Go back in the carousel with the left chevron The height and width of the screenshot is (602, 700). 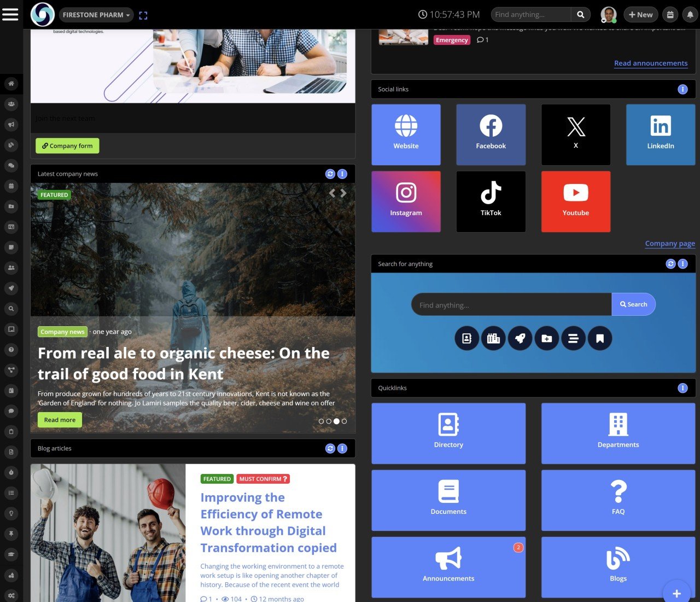tap(331, 193)
